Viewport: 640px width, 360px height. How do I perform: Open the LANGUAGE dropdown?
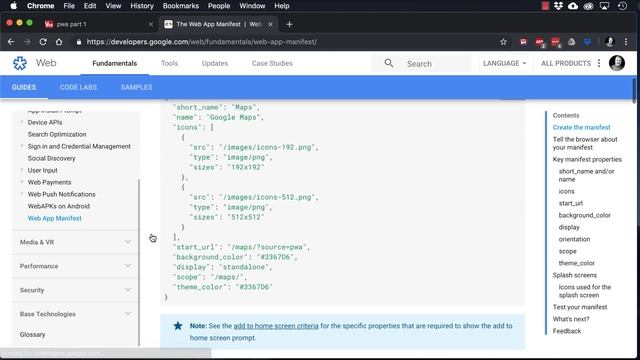point(504,63)
